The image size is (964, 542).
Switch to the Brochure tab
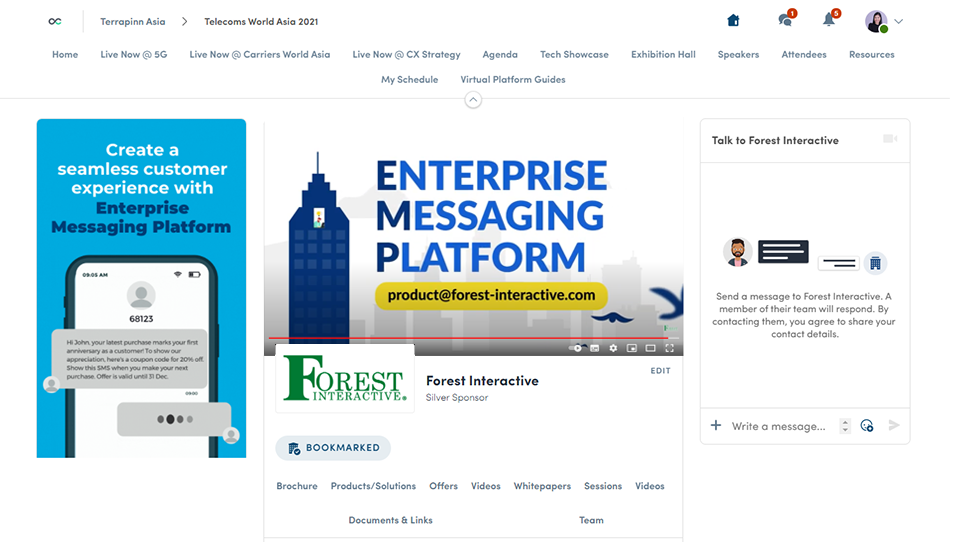coord(297,485)
